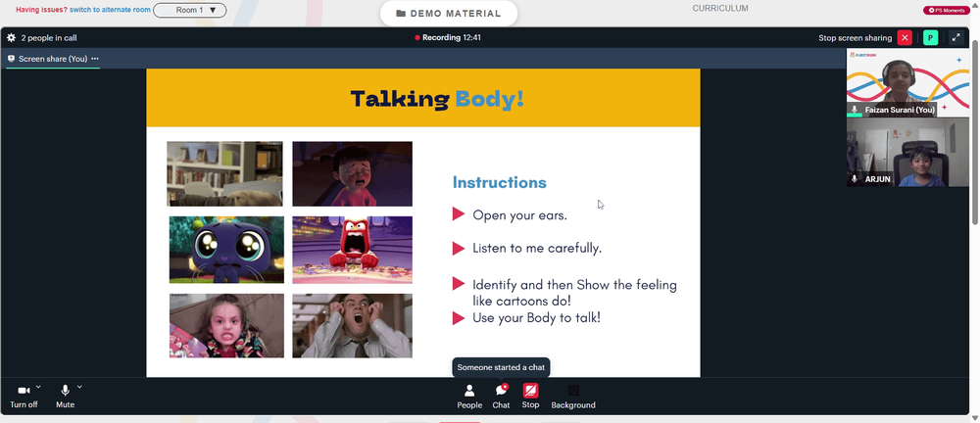Click the crying child cartoon image
980x423 pixels.
point(353,173)
